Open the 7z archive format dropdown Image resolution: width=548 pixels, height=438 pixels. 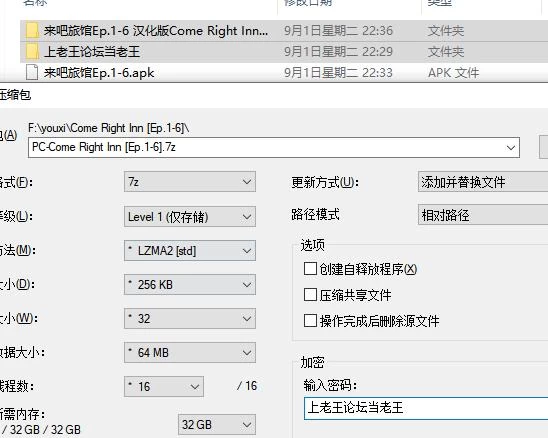190,182
